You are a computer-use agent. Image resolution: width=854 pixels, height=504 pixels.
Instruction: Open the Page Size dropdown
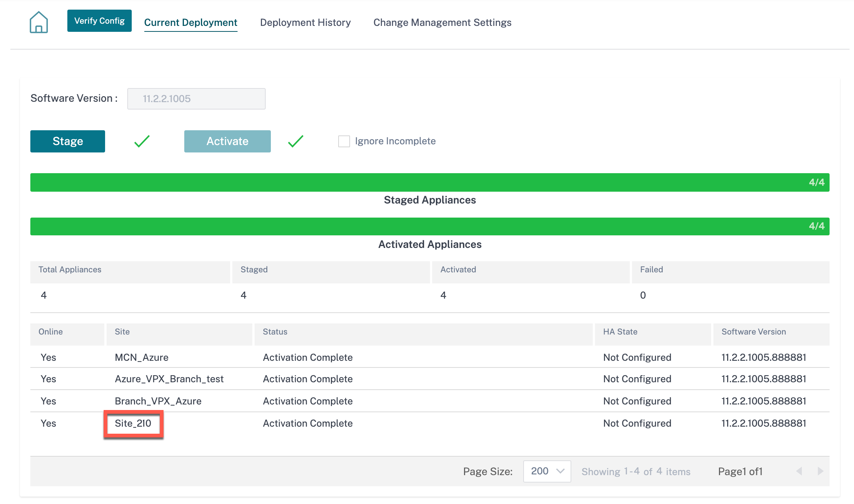(547, 471)
